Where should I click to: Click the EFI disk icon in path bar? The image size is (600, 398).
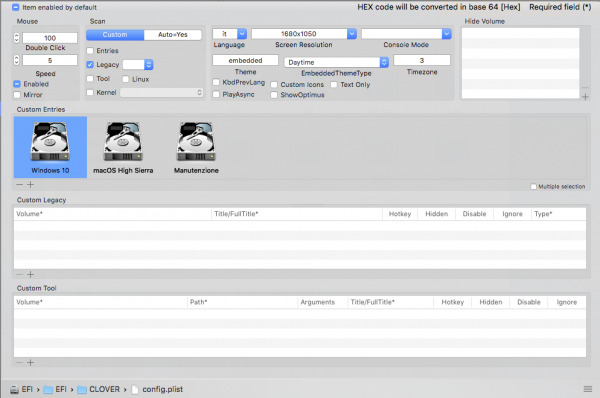pyautogui.click(x=14, y=390)
